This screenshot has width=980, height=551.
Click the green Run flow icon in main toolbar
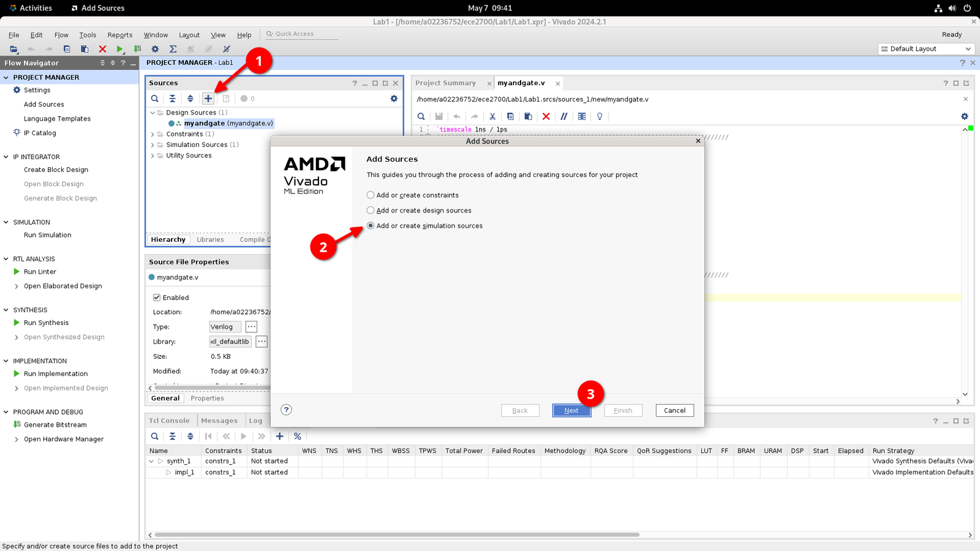click(x=120, y=49)
